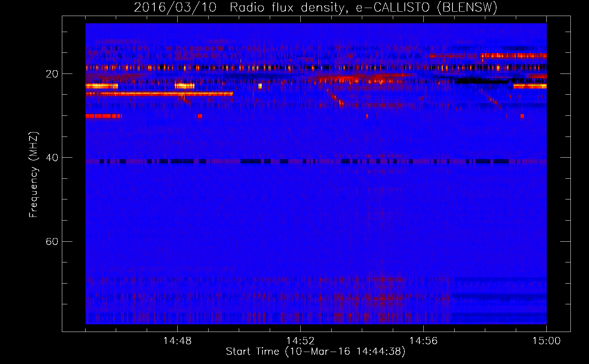Click the x-axis label "Start Time (10-Mar-16 14:44:38)"

click(316, 352)
